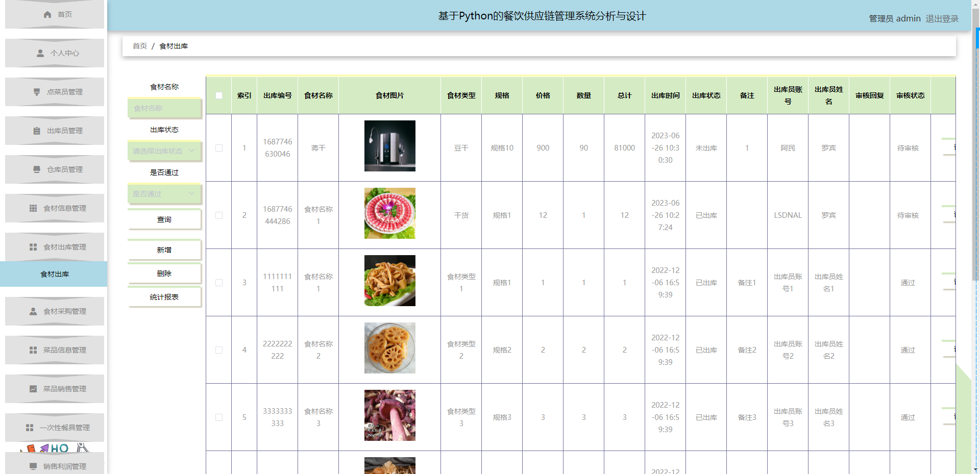Click the 个人中心 user icon
Viewport: 980px width, 474px height.
pyautogui.click(x=40, y=53)
